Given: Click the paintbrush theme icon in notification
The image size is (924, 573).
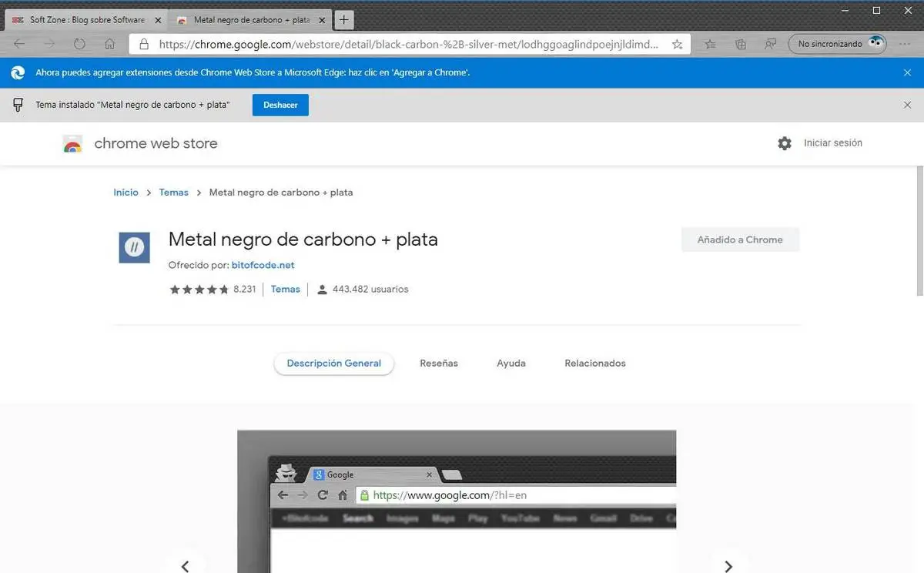Looking at the screenshot, I should point(18,105).
